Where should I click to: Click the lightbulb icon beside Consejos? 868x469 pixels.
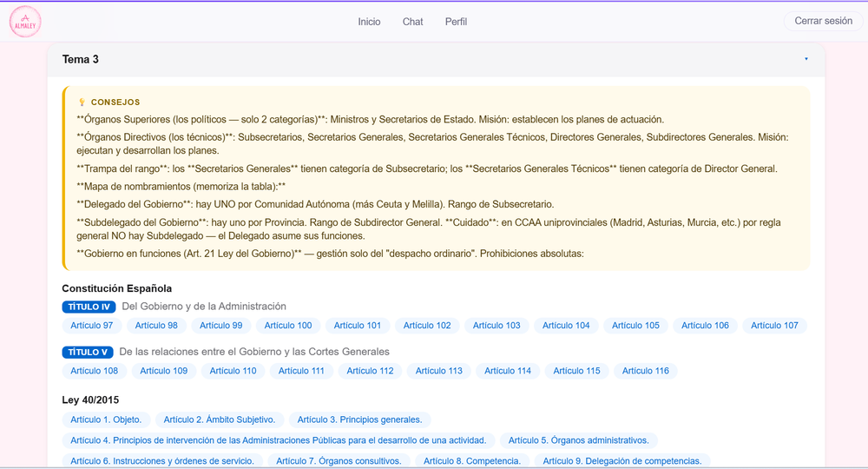point(82,102)
